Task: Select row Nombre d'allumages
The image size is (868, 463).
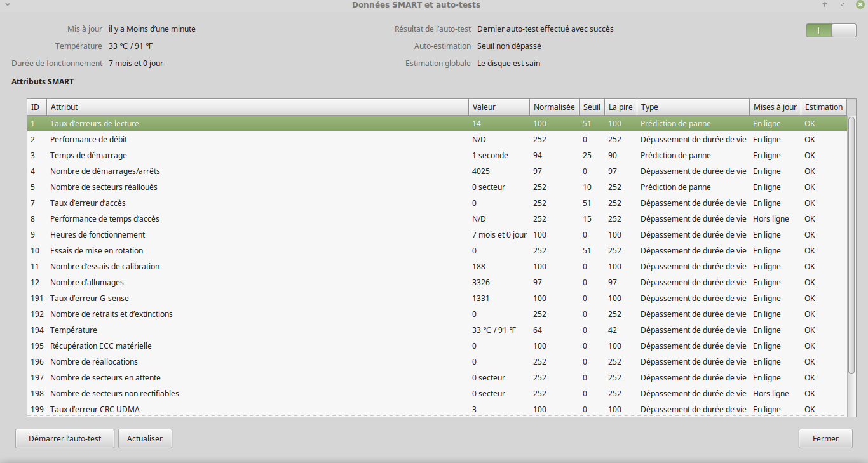Action: click(437, 282)
